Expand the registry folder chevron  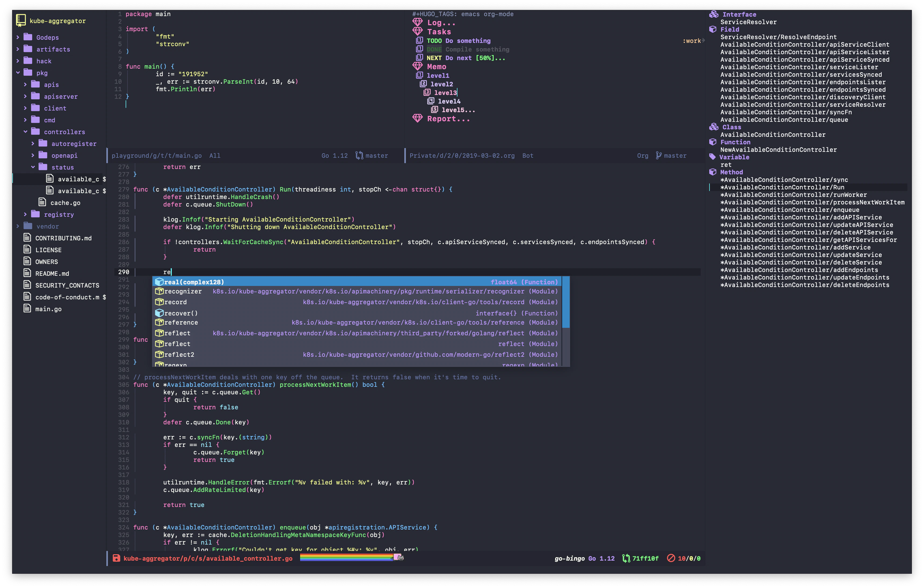pos(25,214)
